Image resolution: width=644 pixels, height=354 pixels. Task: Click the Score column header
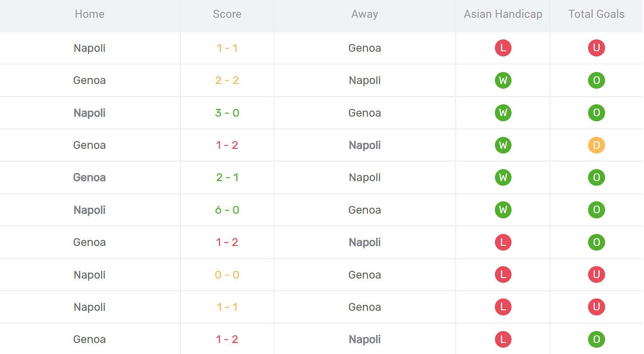pos(227,14)
